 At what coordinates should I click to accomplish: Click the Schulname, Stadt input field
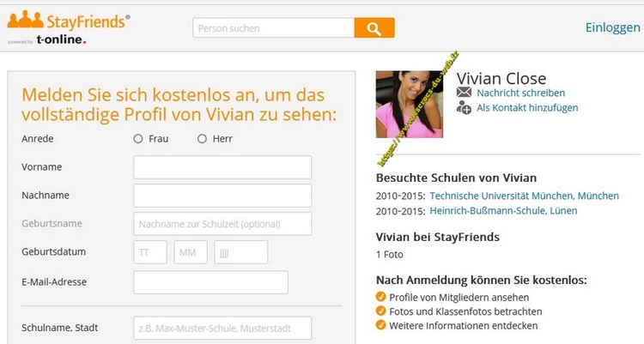[222, 328]
